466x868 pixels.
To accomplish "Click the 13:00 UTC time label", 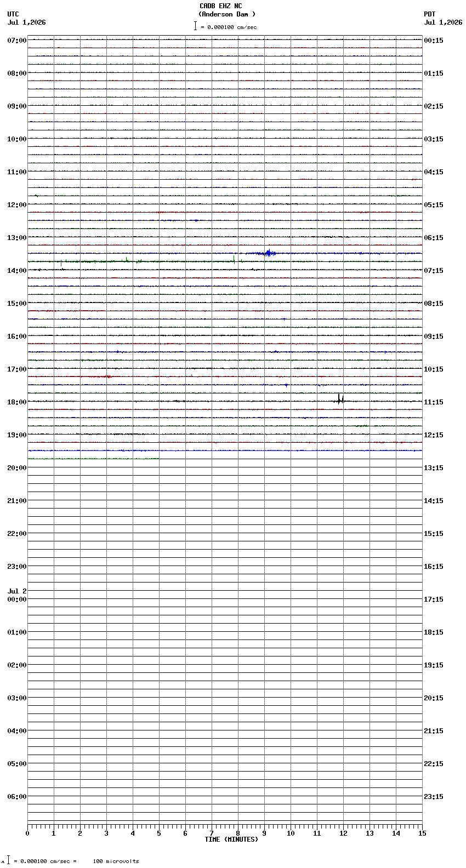I will 17,238.
